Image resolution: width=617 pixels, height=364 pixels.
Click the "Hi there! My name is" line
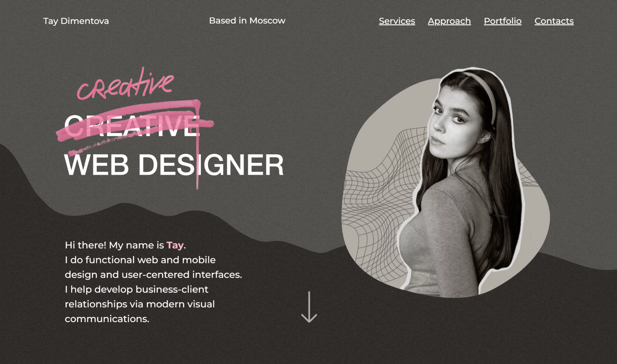click(114, 245)
